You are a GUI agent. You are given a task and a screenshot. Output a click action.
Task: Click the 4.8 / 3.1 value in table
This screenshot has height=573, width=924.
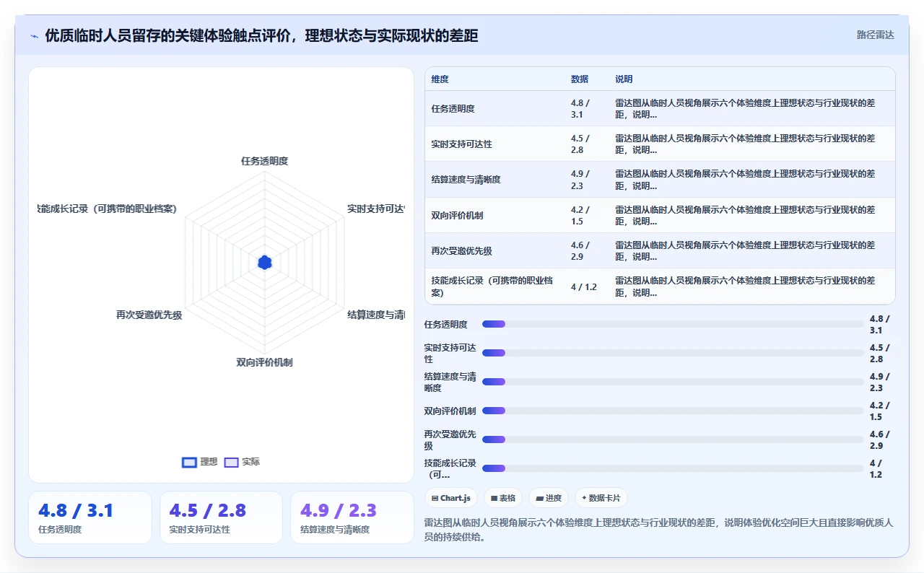click(580, 108)
